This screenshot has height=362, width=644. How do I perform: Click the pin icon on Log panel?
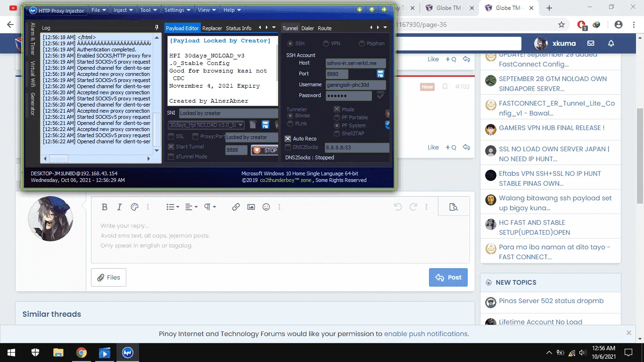pyautogui.click(x=157, y=28)
